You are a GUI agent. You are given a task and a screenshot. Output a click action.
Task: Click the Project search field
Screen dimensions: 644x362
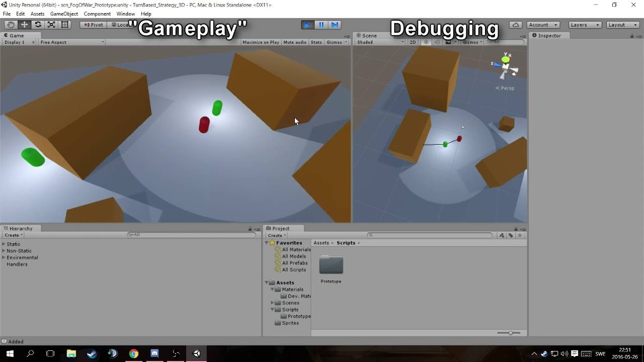pos(430,235)
